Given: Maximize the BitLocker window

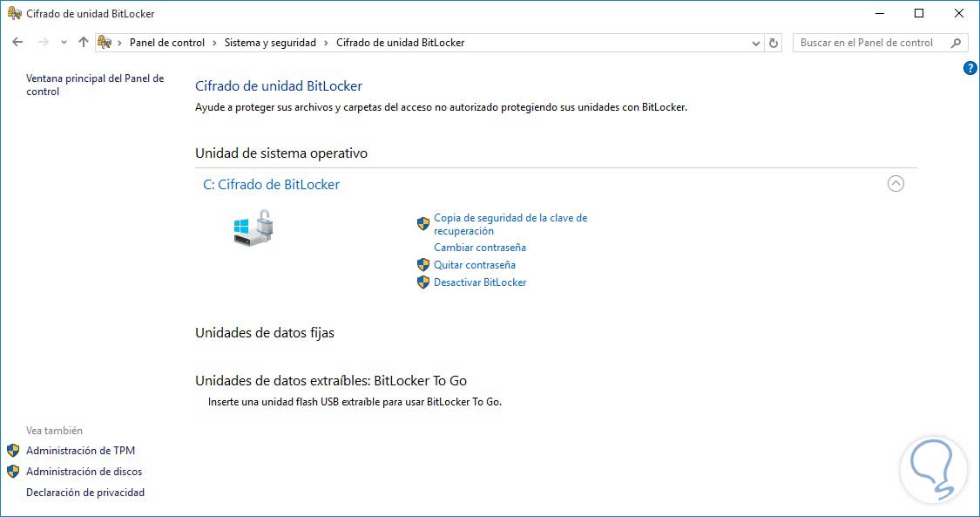Looking at the screenshot, I should click(919, 13).
